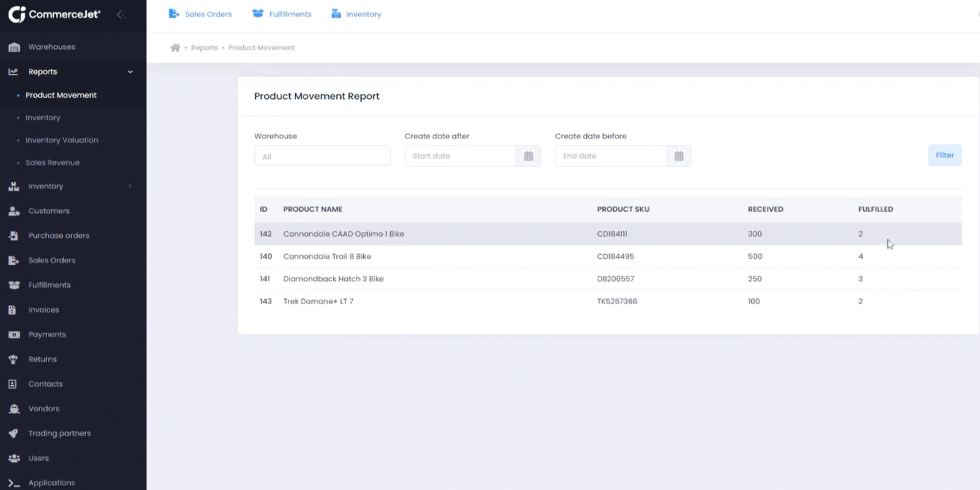Open the Inventory Valuation report

pyautogui.click(x=62, y=140)
